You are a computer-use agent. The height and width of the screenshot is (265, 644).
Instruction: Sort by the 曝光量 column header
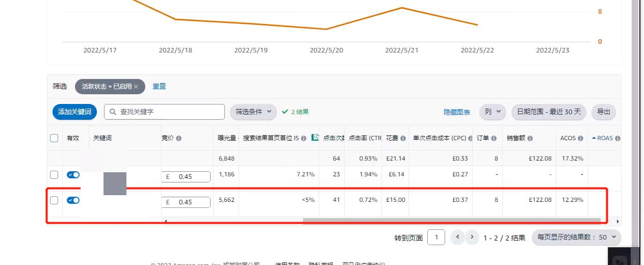coord(227,138)
